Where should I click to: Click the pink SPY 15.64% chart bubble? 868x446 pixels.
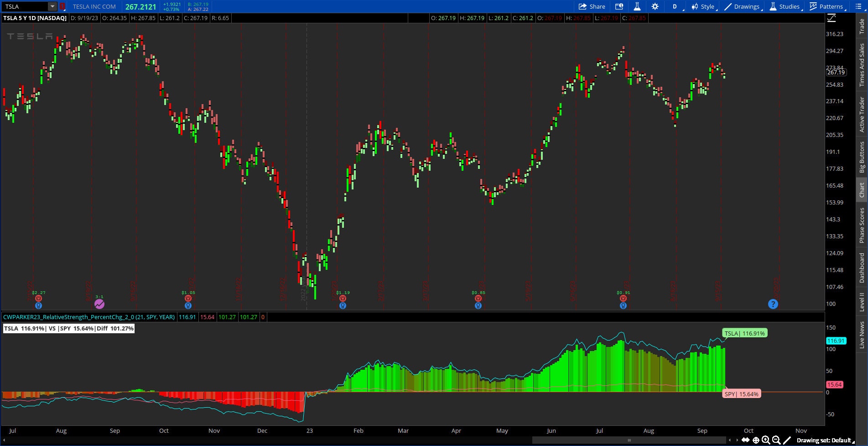[742, 394]
